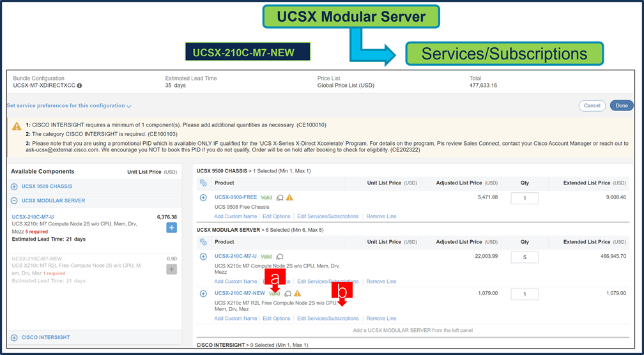Click Remove Line for UCSX-210C-M7-U

tap(381, 282)
